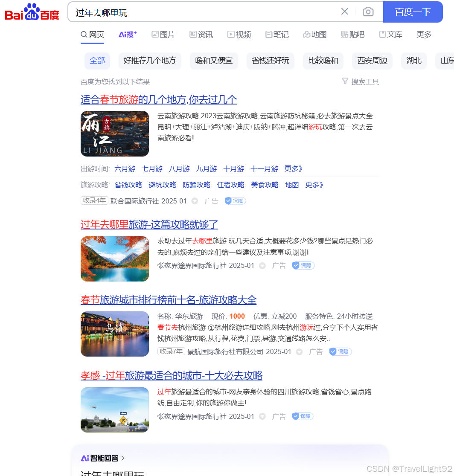Click the 联合国际旅行社 source name

(135, 201)
